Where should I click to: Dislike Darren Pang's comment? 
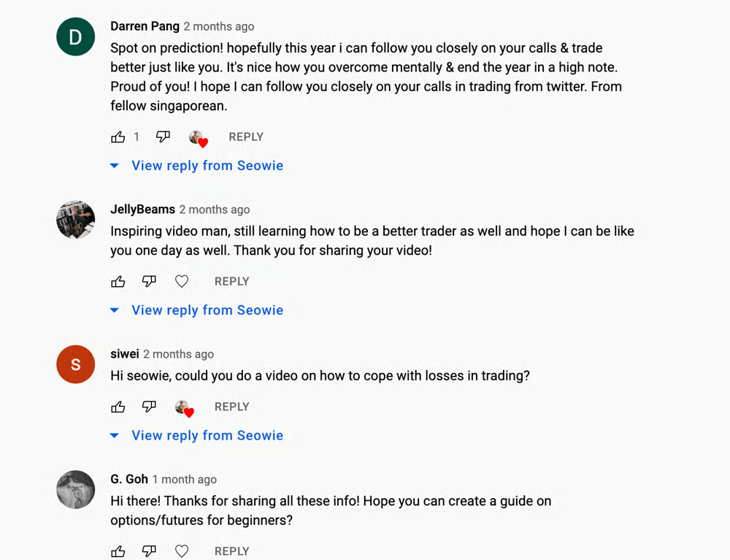point(163,137)
